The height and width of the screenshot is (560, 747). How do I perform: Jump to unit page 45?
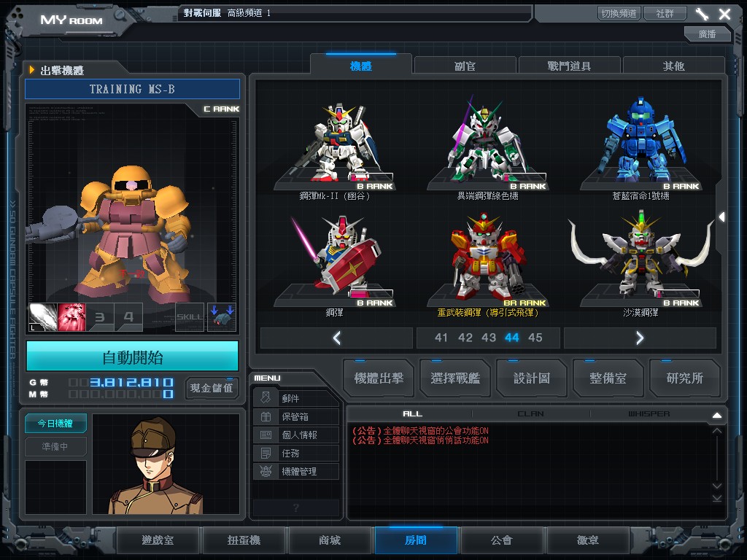point(535,338)
